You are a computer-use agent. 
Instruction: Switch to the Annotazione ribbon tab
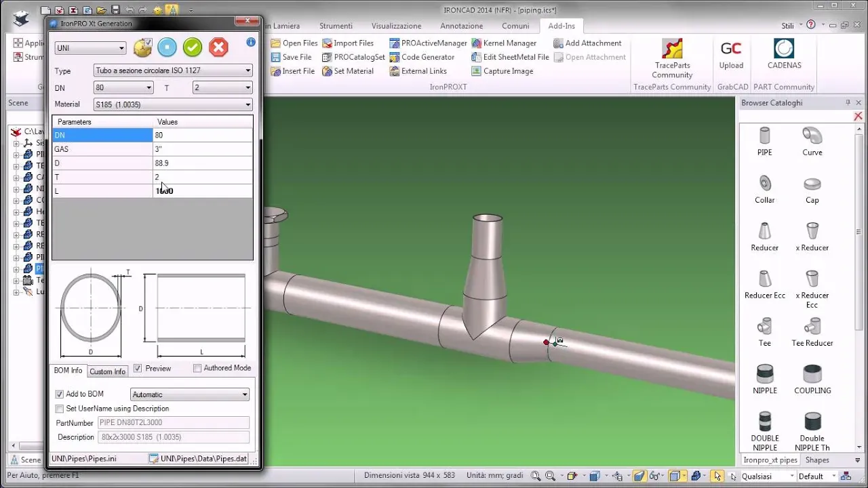coord(461,26)
